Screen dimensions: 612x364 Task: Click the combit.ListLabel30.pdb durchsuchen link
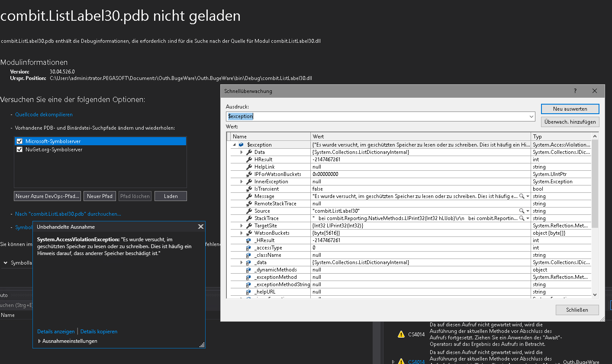(x=68, y=214)
